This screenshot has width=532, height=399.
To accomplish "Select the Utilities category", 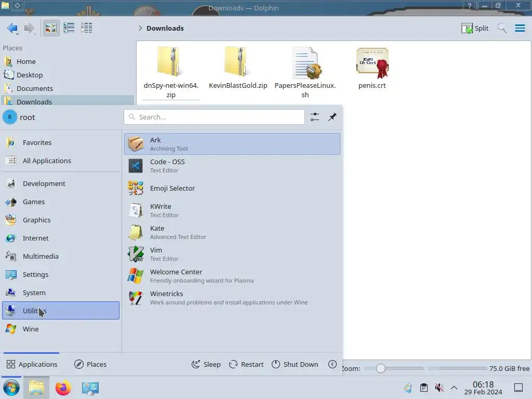I will (61, 311).
